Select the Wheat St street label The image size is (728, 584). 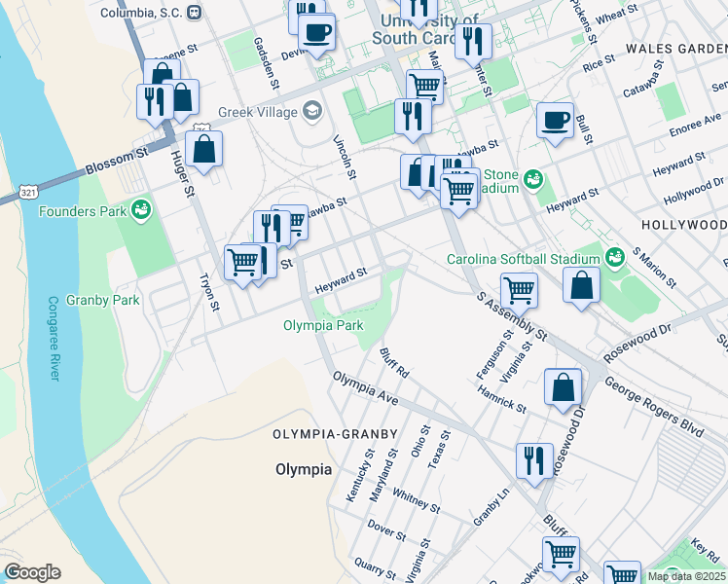coord(617,15)
